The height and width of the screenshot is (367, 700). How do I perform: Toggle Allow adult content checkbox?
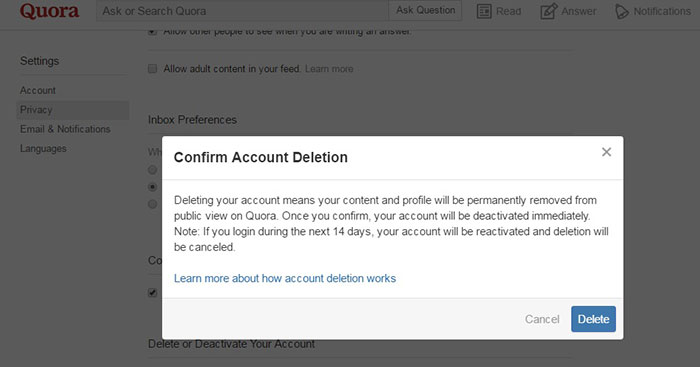(153, 69)
